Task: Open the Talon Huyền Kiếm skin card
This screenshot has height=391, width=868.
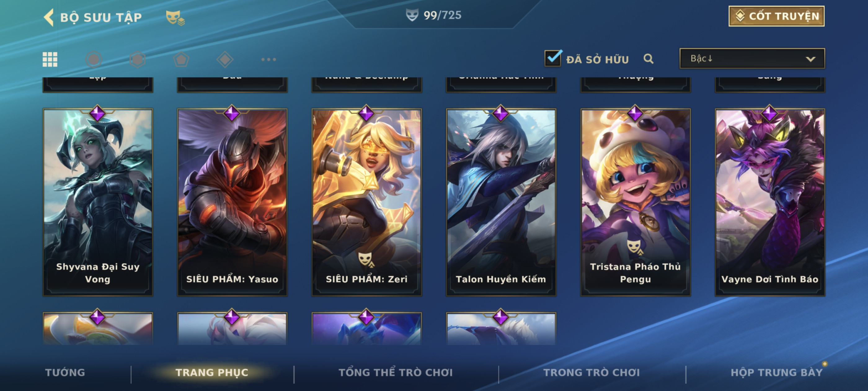Action: 501,202
